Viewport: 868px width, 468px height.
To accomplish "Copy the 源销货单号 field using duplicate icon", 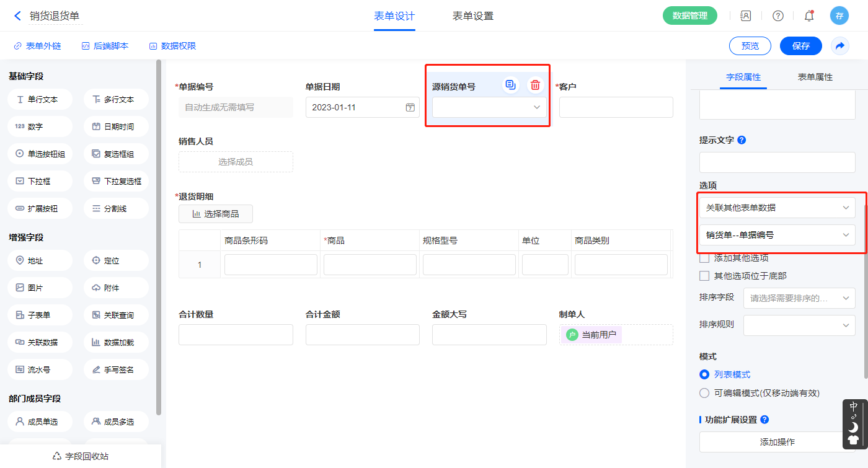I will (x=510, y=86).
